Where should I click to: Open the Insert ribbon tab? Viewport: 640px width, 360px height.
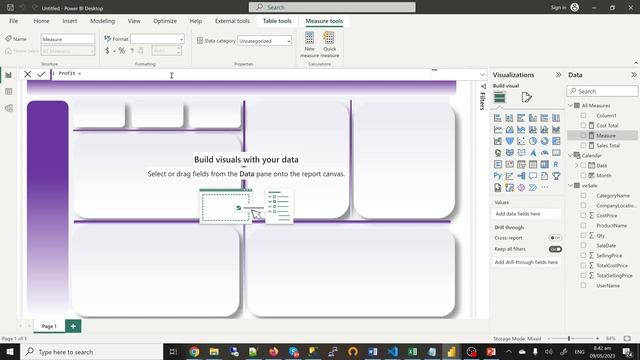pyautogui.click(x=69, y=21)
